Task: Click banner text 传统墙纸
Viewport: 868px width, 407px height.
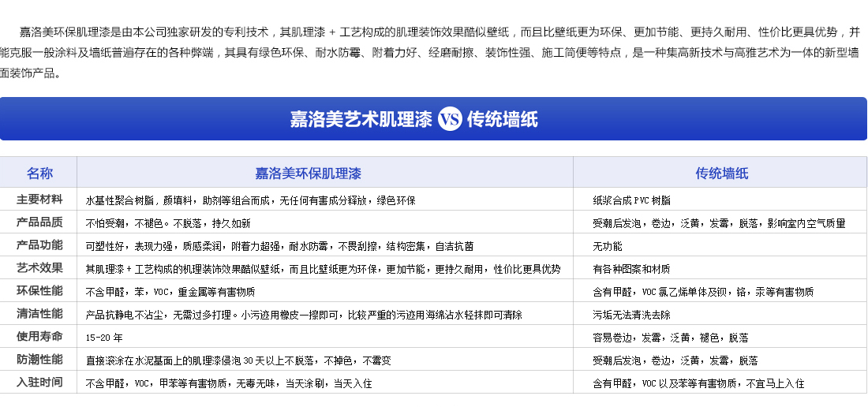Action: 503,119
